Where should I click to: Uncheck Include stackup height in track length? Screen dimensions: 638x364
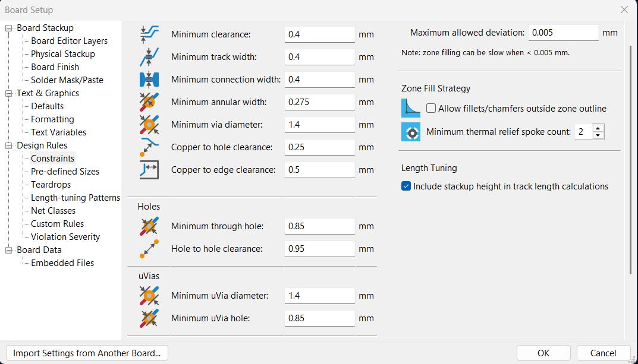406,186
